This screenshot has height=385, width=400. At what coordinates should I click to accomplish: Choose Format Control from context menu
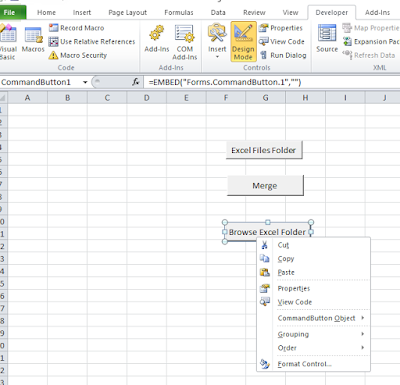click(304, 364)
